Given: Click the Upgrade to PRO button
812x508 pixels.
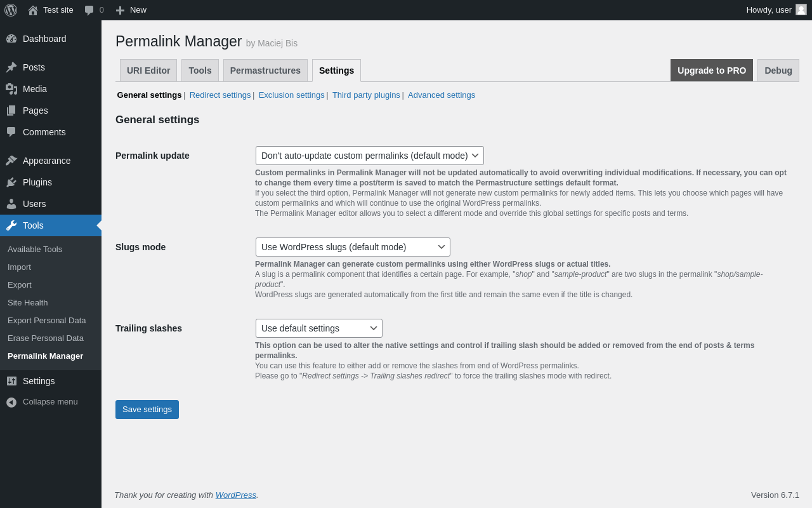Looking at the screenshot, I should point(711,70).
